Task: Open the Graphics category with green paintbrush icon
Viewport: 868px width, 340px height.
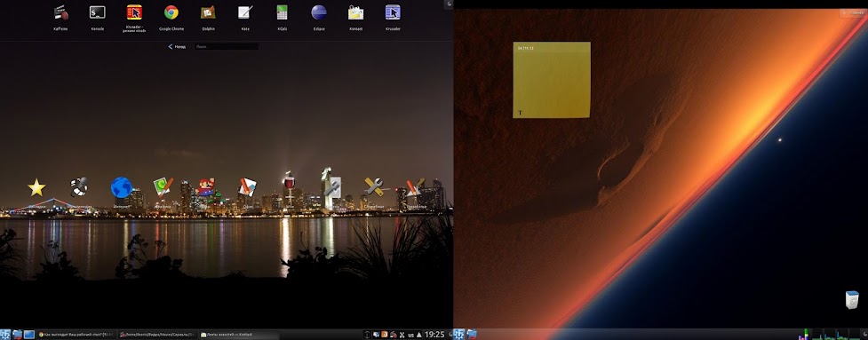Action: 163,186
